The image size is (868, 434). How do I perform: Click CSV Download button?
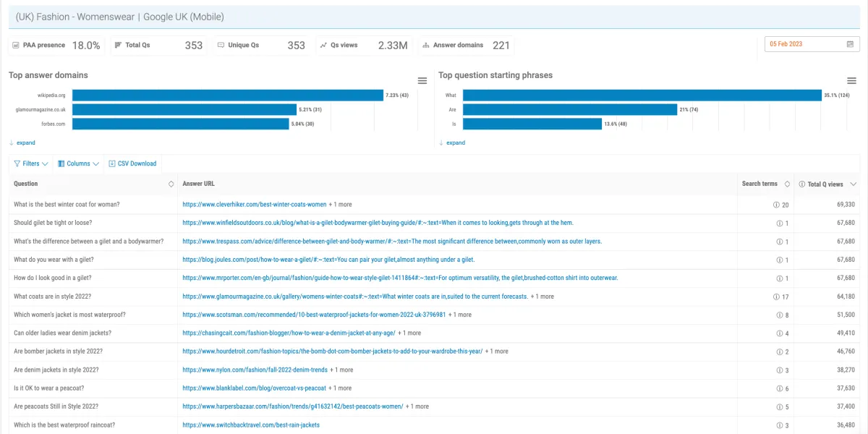click(132, 163)
